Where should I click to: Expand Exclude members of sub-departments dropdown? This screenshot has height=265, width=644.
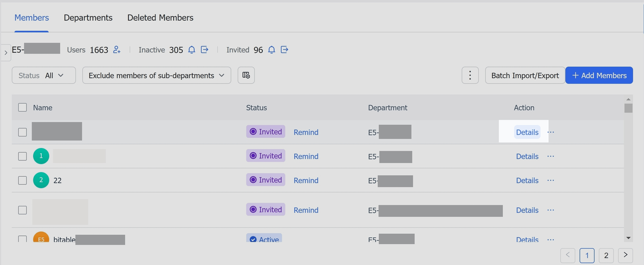[156, 76]
